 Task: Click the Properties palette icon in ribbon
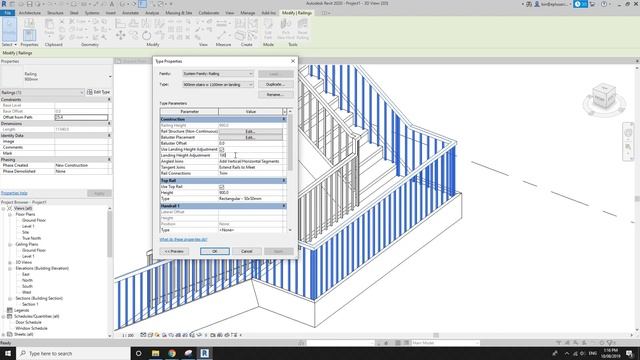29,35
